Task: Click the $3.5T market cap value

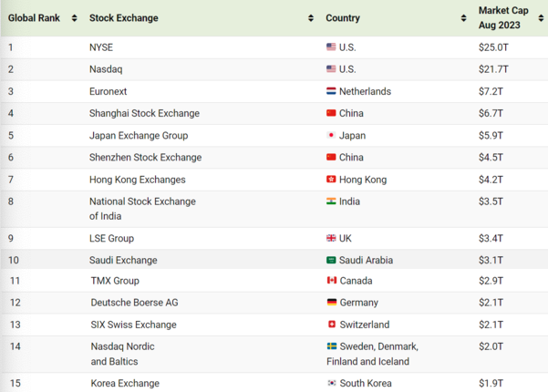Action: (x=491, y=201)
